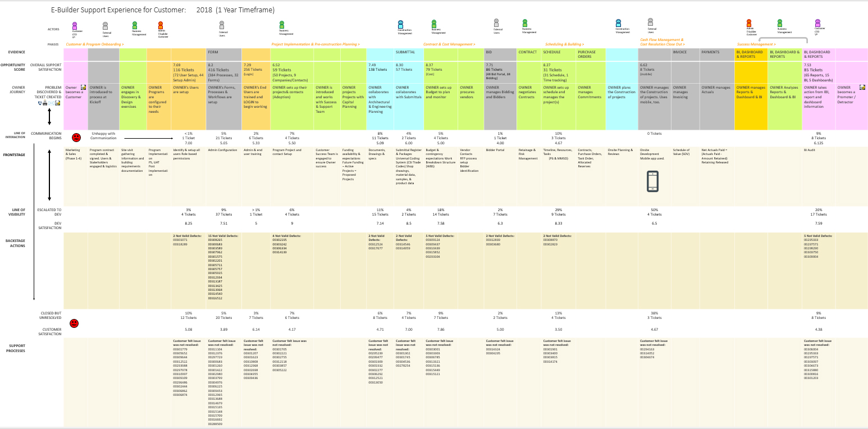Click the FORM evidence header cell
Viewport: 868px width, 429px height.
pyautogui.click(x=223, y=55)
